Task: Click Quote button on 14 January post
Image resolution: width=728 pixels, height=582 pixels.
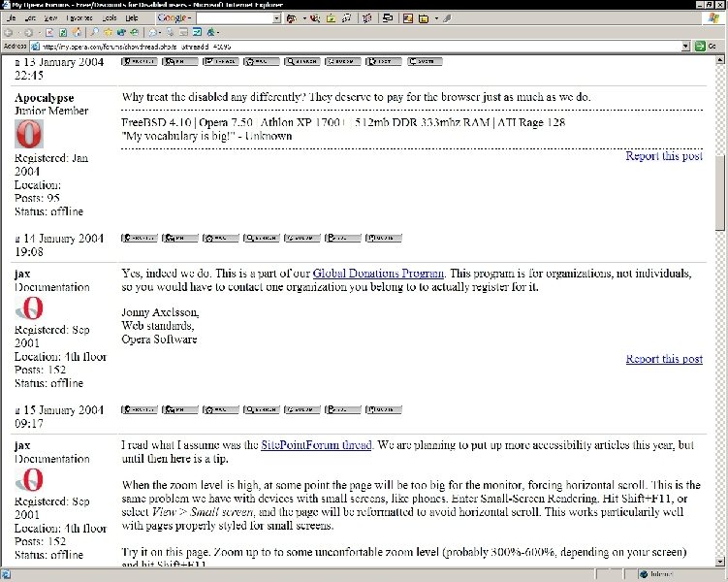Action: [x=384, y=239]
